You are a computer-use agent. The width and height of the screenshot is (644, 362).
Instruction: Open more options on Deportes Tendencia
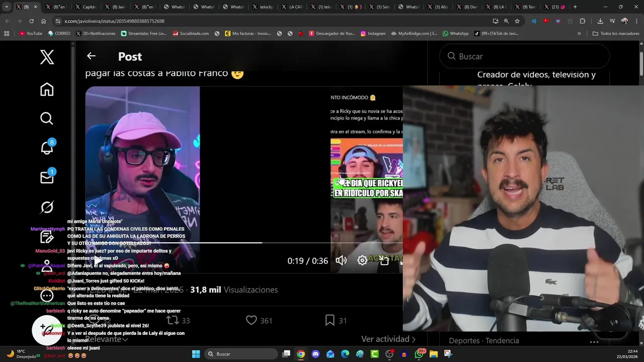(x=594, y=342)
